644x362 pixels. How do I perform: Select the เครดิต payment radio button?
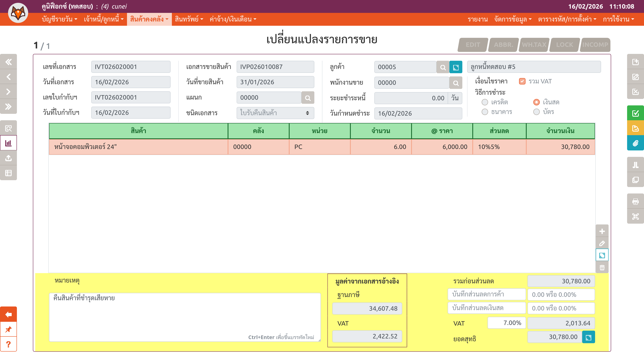[485, 102]
